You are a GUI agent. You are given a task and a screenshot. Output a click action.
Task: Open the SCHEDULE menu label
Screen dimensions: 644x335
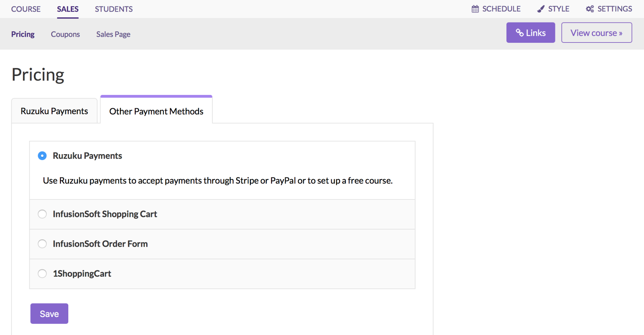[501, 9]
